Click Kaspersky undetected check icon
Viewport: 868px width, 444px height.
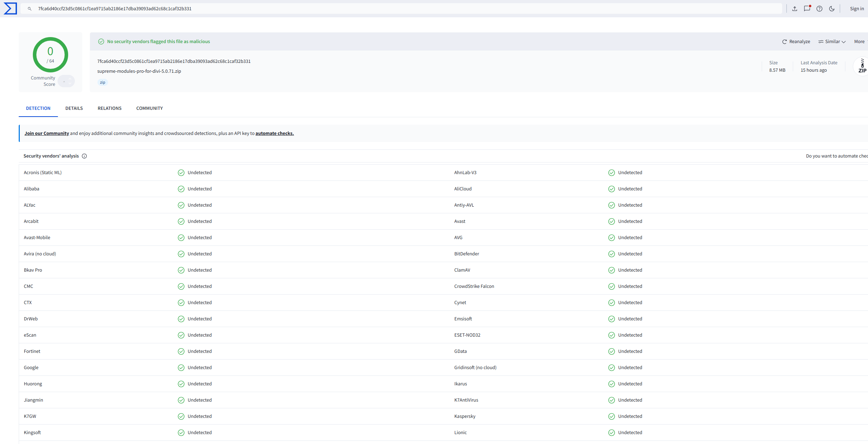tap(612, 416)
